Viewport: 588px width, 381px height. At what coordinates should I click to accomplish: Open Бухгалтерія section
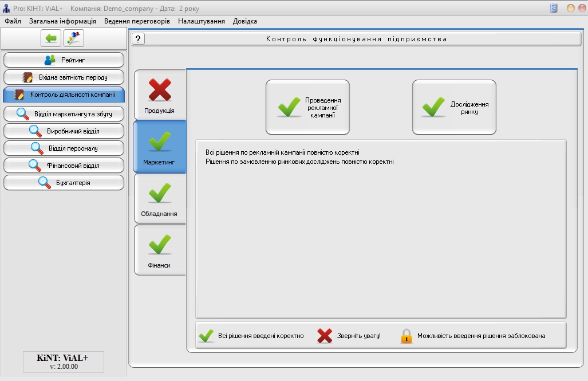64,183
